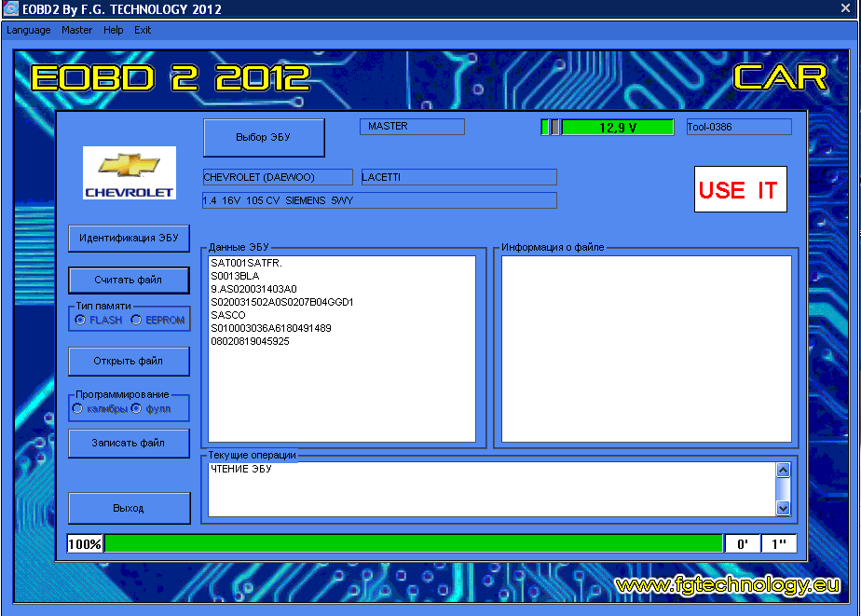Click the Chevrolet logo image
The width and height of the screenshot is (861, 616).
pyautogui.click(x=130, y=173)
